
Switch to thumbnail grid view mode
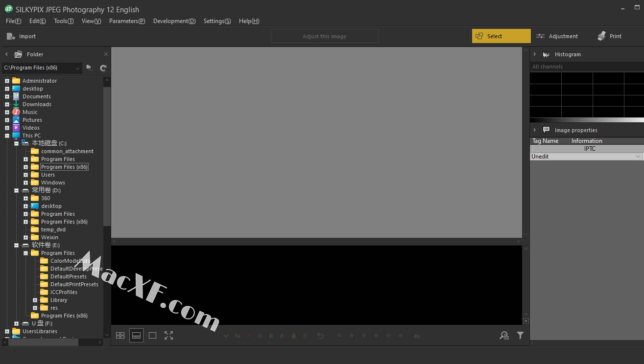point(120,336)
